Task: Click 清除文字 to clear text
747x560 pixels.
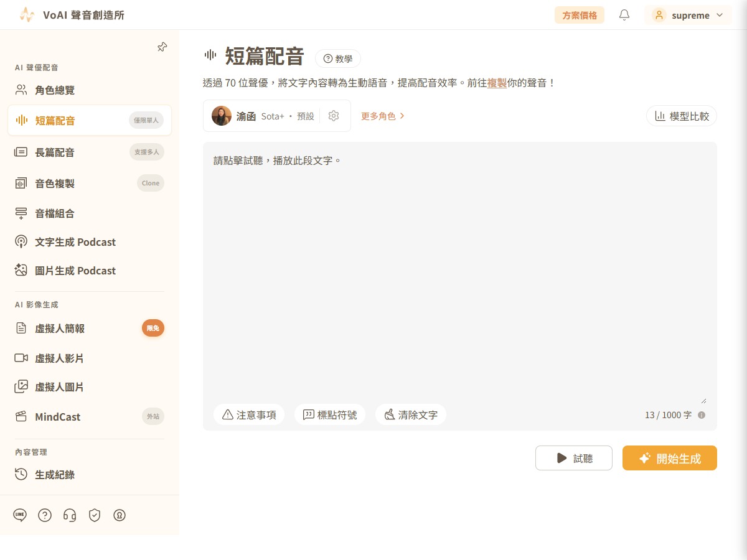Action: [x=411, y=414]
